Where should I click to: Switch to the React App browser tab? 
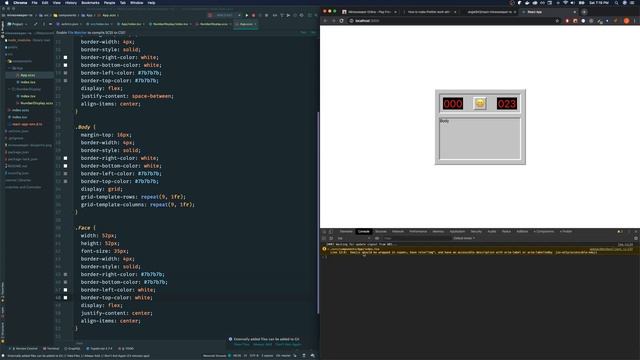pyautogui.click(x=548, y=12)
